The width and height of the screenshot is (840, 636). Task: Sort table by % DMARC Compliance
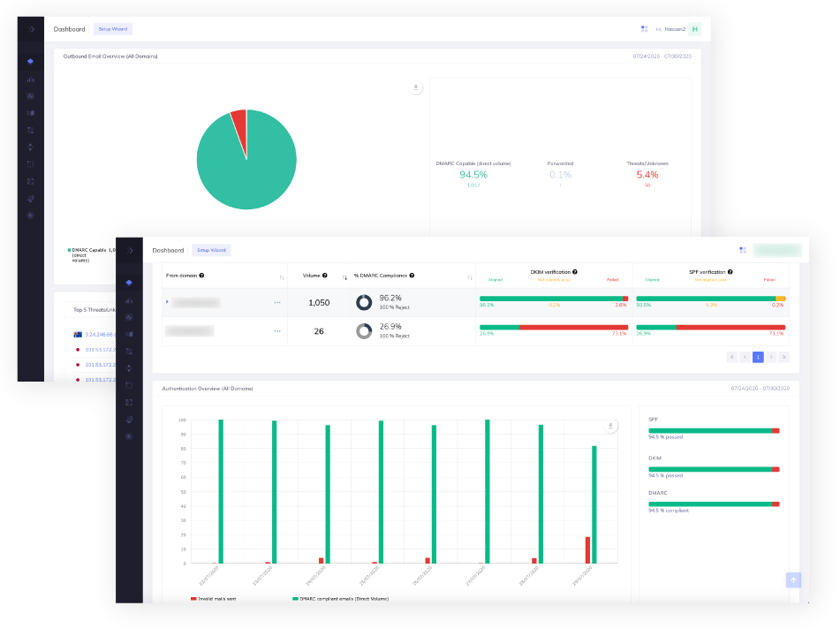point(470,277)
